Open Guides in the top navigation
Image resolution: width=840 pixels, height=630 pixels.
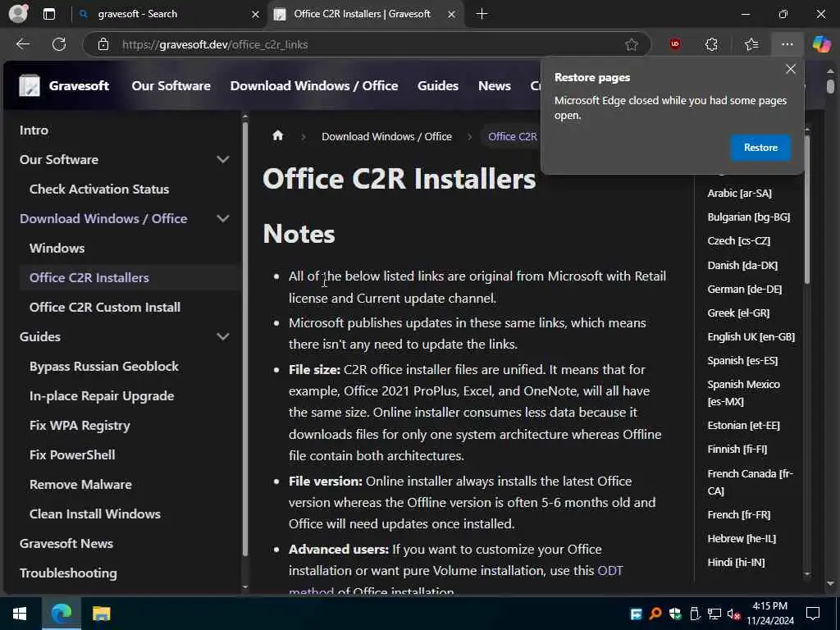pyautogui.click(x=438, y=85)
